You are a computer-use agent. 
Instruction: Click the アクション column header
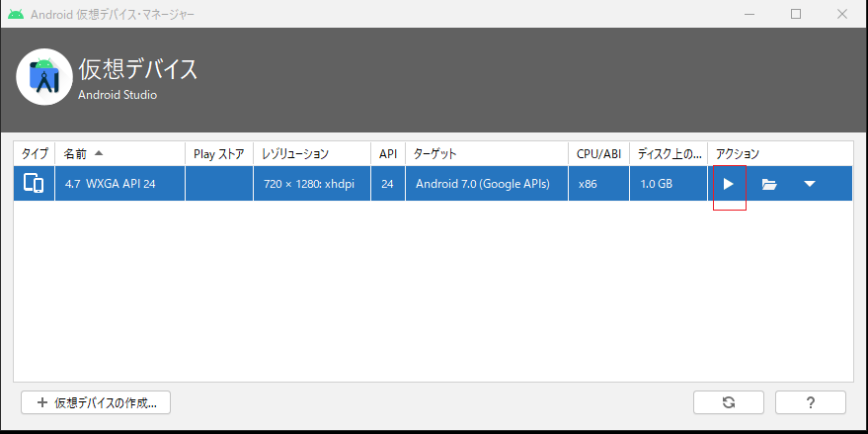[x=780, y=153]
